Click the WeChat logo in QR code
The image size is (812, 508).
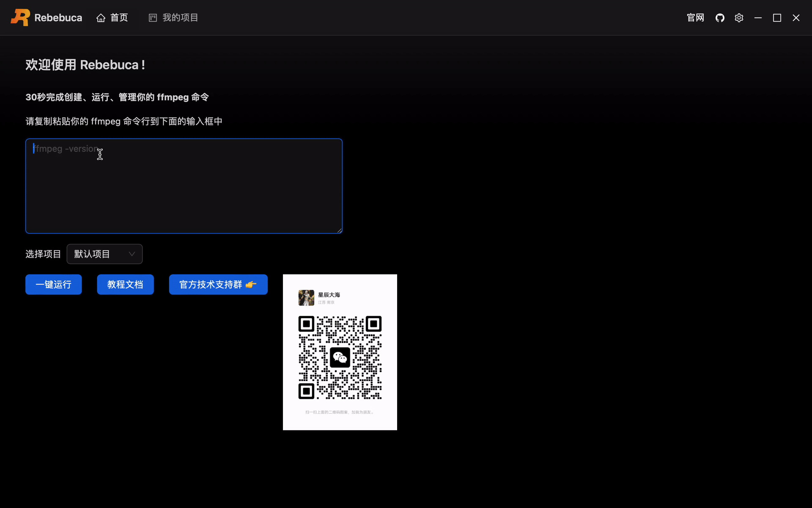340,358
